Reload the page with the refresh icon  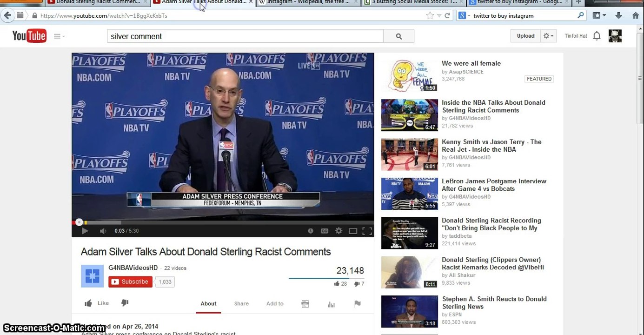point(447,16)
